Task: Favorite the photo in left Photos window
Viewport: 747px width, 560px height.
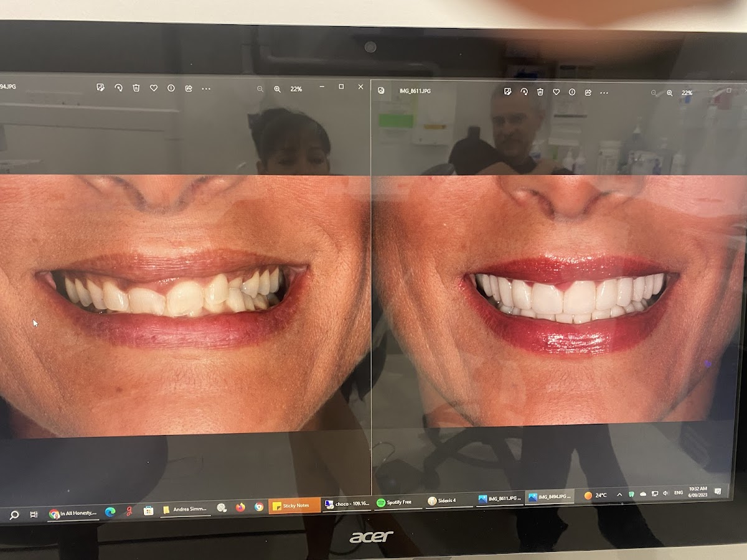Action: pos(154,88)
